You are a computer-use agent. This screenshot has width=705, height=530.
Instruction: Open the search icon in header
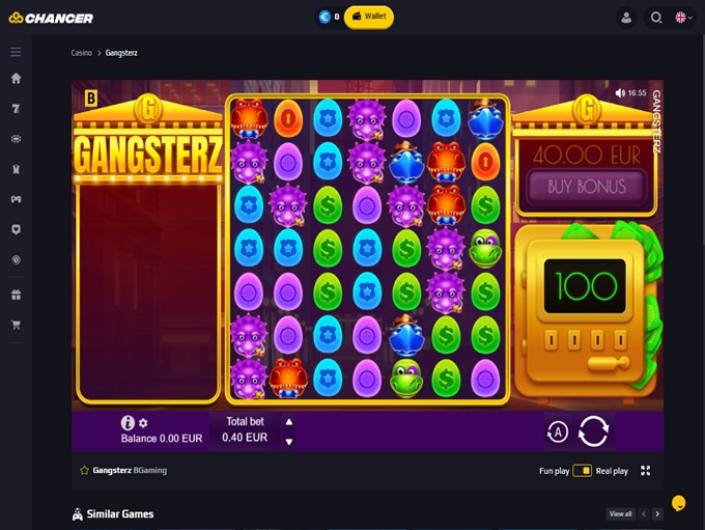pyautogui.click(x=656, y=18)
